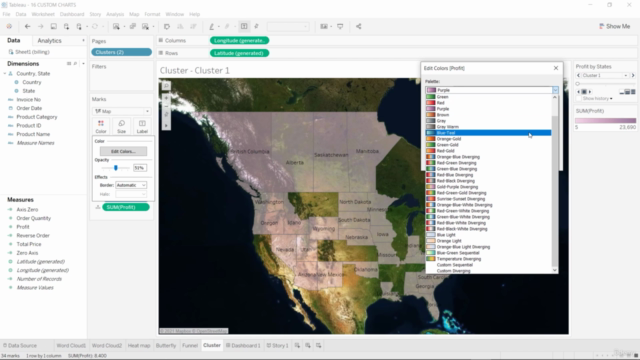Open the Worksheet menu
640x360 pixels.
(43, 14)
